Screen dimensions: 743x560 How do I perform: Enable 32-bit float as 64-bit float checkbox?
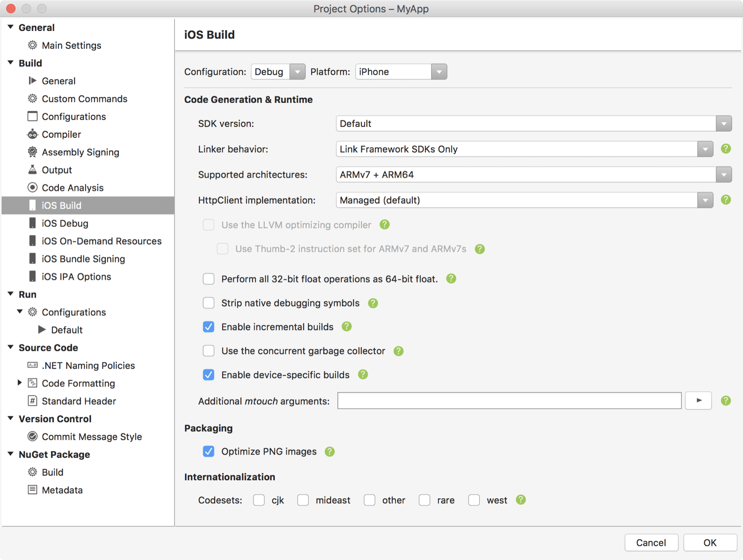(209, 279)
